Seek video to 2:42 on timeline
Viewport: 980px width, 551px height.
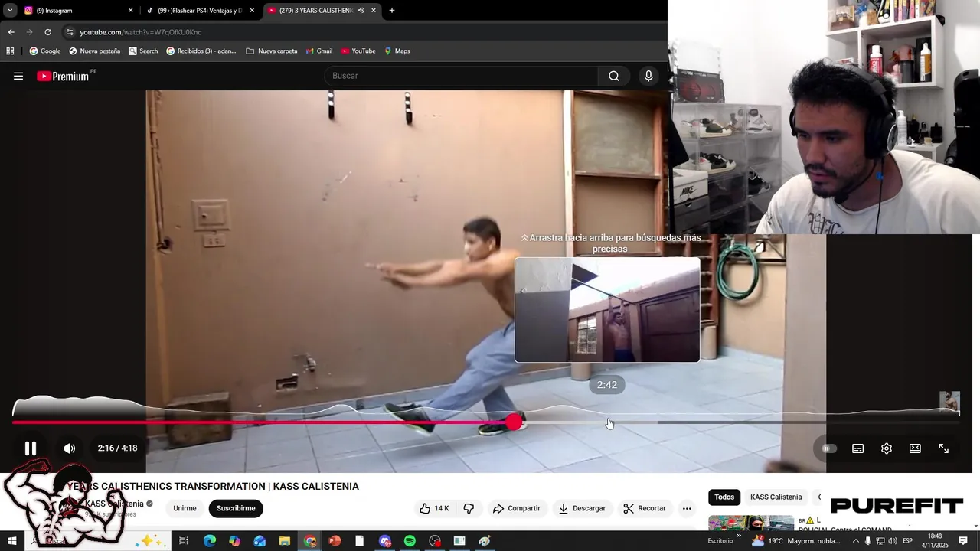pos(607,422)
